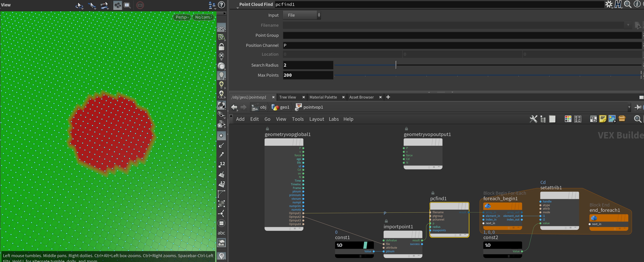Open the No cam camera menu
This screenshot has width=644, height=262.
pyautogui.click(x=203, y=17)
